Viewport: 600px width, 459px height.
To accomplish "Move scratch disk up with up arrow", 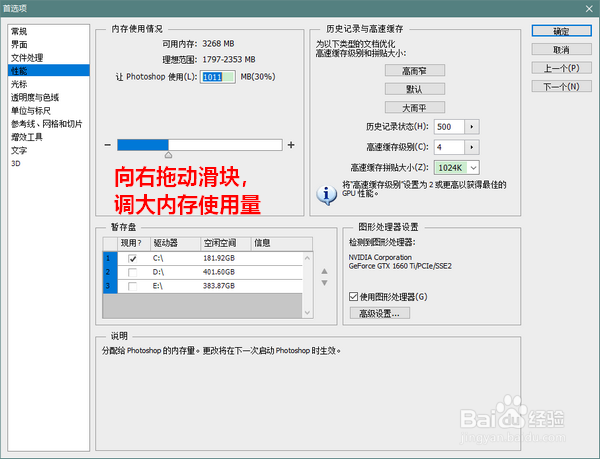I will (324, 271).
